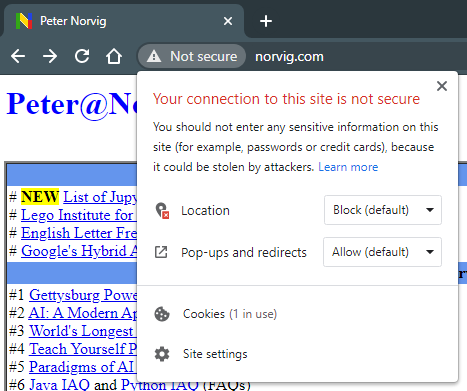Reload the page with the refresh icon
The width and height of the screenshot is (467, 391).
coord(82,56)
